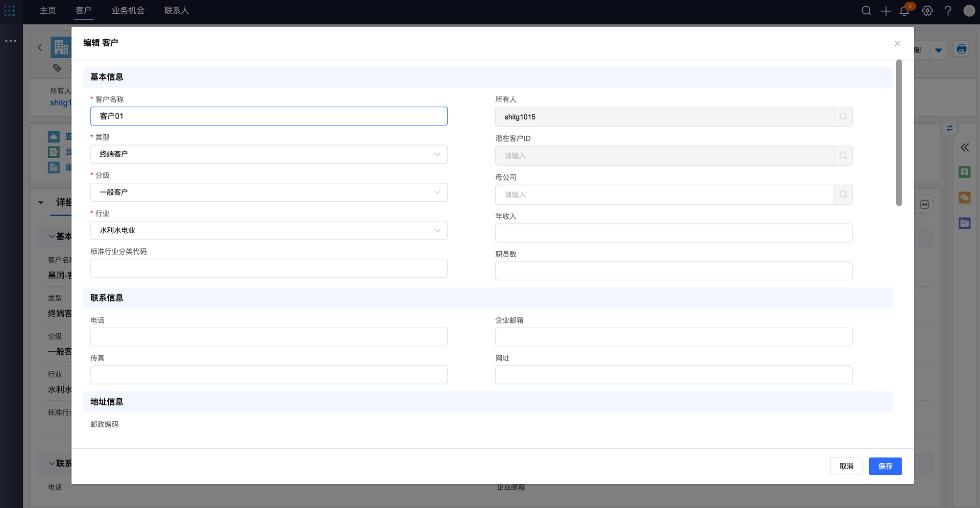Click lookup icon in 母公司 field
This screenshot has height=508, width=980.
point(843,194)
